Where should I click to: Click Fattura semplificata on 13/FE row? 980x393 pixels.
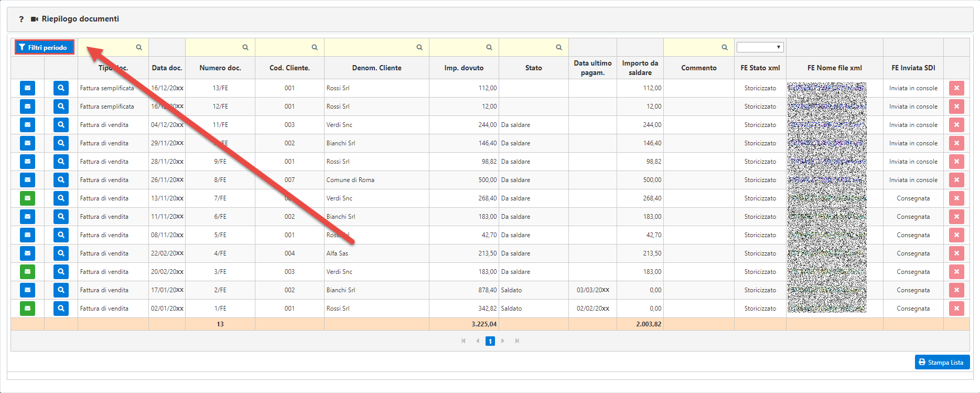pyautogui.click(x=107, y=88)
